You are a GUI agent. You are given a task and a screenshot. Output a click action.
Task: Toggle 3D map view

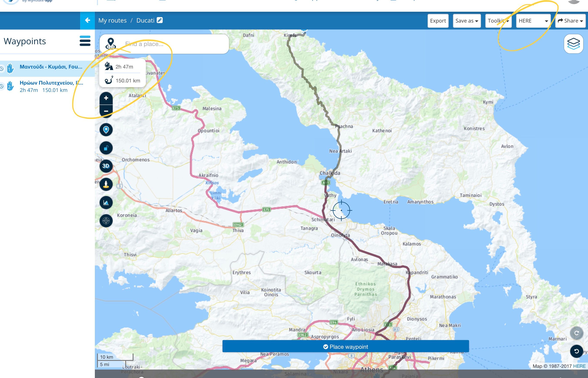tap(106, 166)
